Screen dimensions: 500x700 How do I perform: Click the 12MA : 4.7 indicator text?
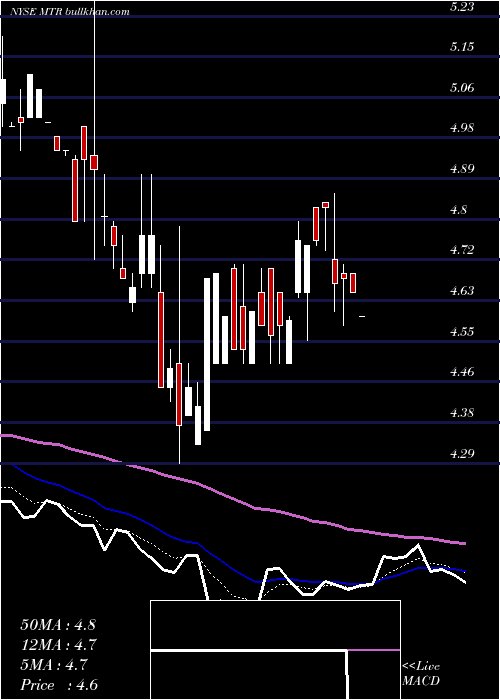click(58, 645)
